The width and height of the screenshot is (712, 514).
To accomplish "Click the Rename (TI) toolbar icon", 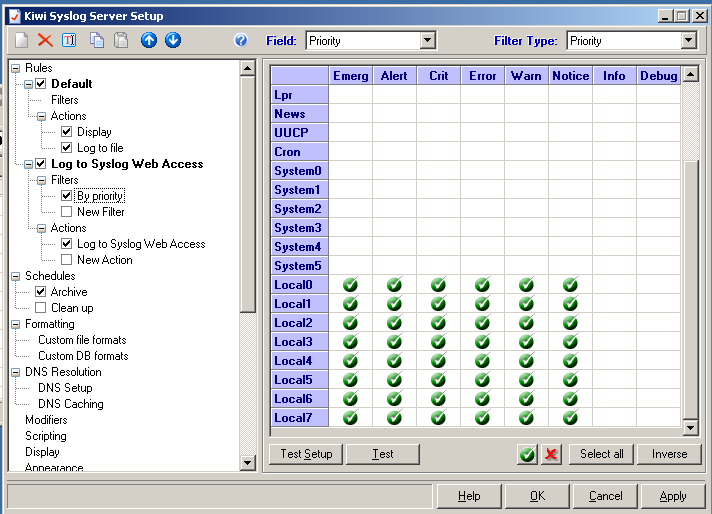I will [x=69, y=40].
